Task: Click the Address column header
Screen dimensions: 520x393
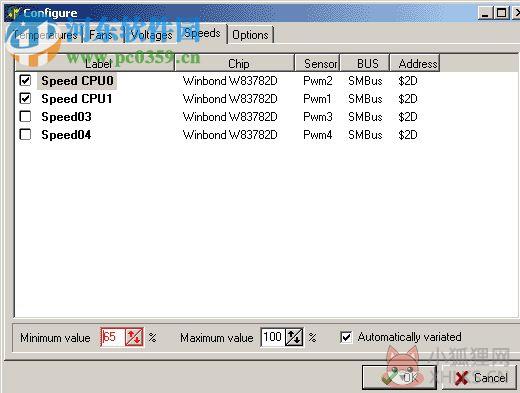Action: click(x=415, y=63)
